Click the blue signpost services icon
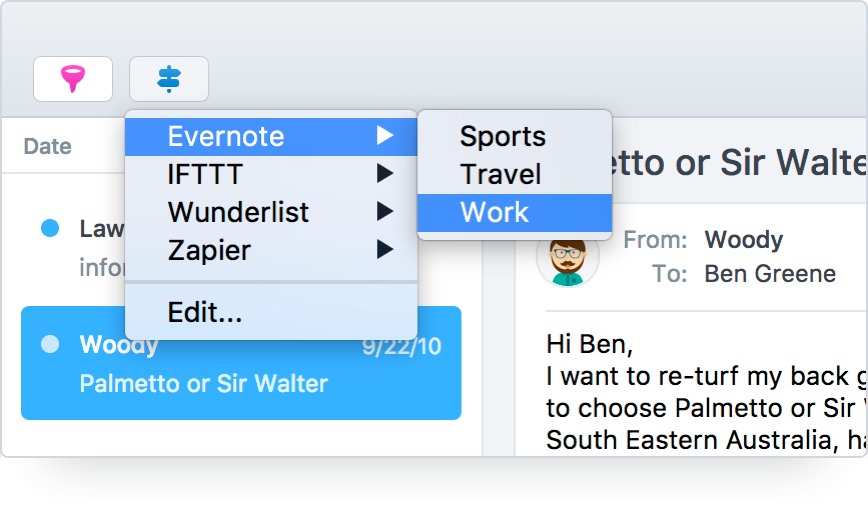This screenshot has height=510, width=868. click(169, 79)
